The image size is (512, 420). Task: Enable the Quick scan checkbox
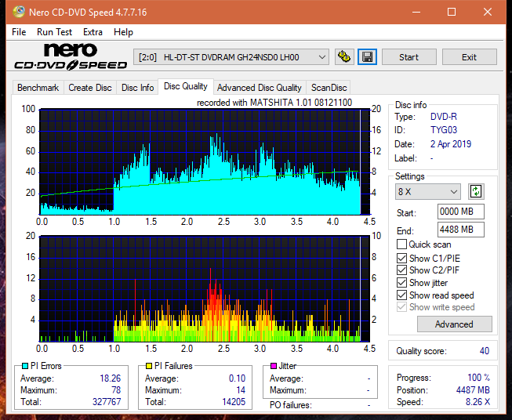[401, 244]
